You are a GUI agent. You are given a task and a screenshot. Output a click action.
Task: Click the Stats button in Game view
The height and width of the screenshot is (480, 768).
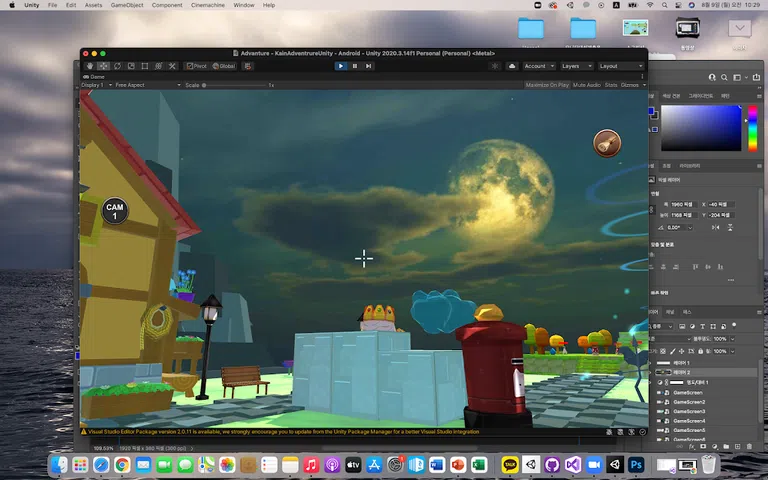click(x=610, y=85)
